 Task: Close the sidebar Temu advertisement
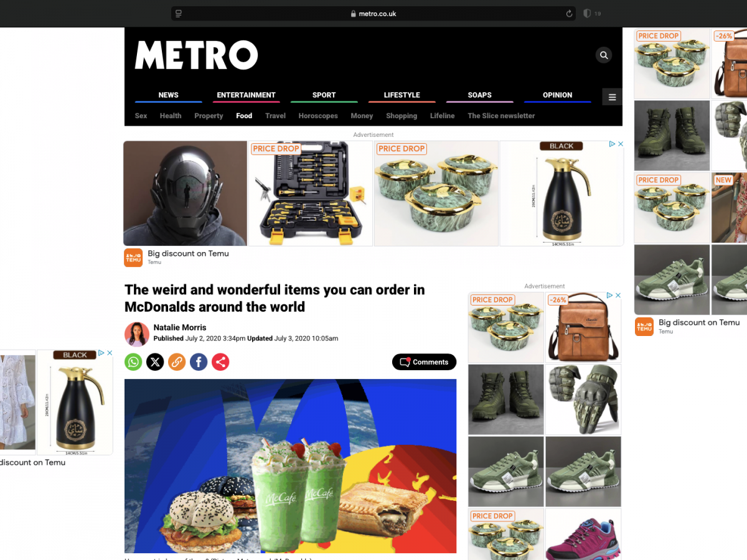click(618, 296)
